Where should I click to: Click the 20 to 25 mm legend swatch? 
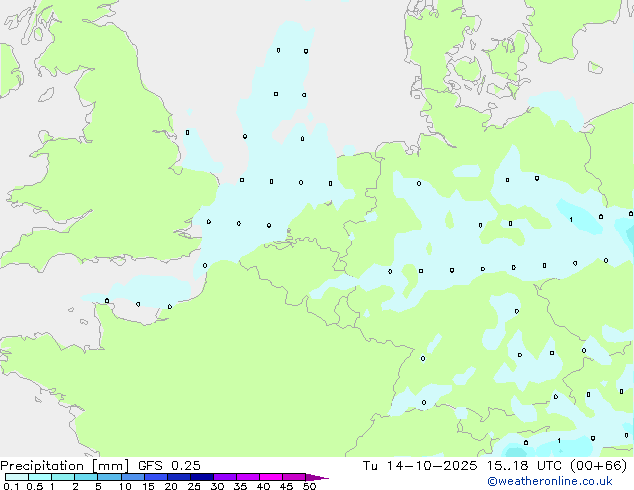click(x=179, y=477)
